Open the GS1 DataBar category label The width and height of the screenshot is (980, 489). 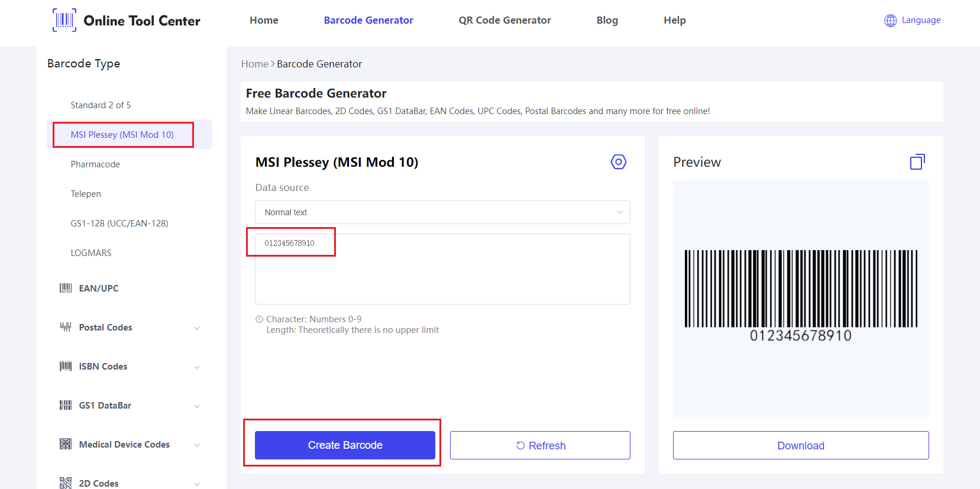(105, 405)
